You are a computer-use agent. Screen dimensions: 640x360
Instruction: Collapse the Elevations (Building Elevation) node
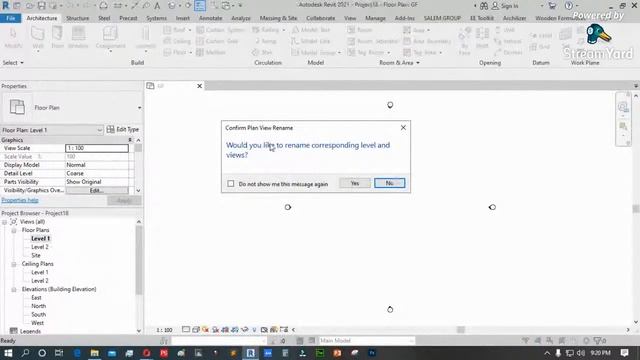point(14,290)
